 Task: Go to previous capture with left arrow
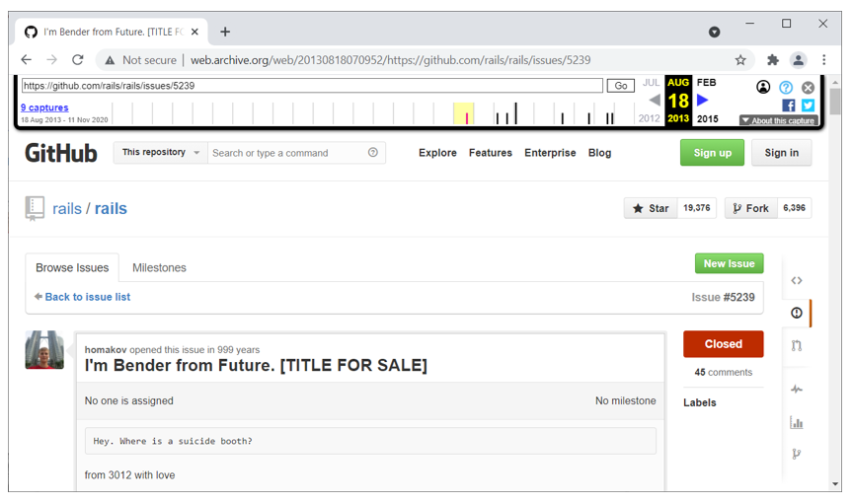(x=655, y=100)
